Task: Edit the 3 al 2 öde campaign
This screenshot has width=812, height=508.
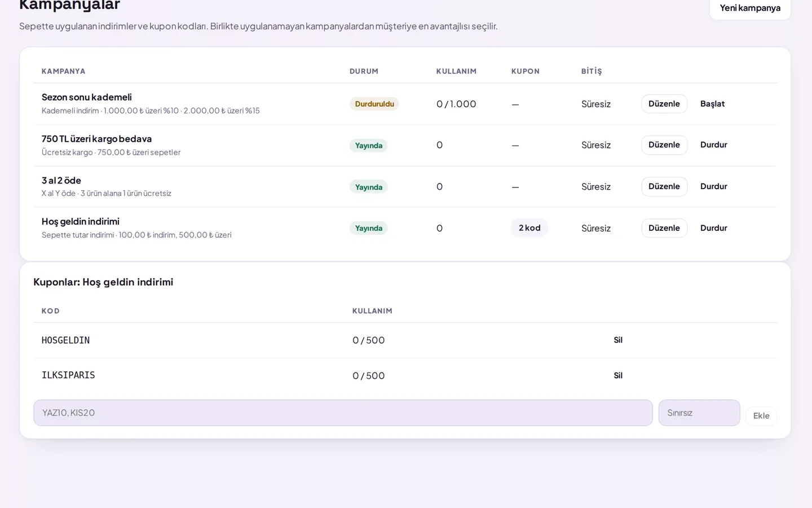Action: coord(664,186)
